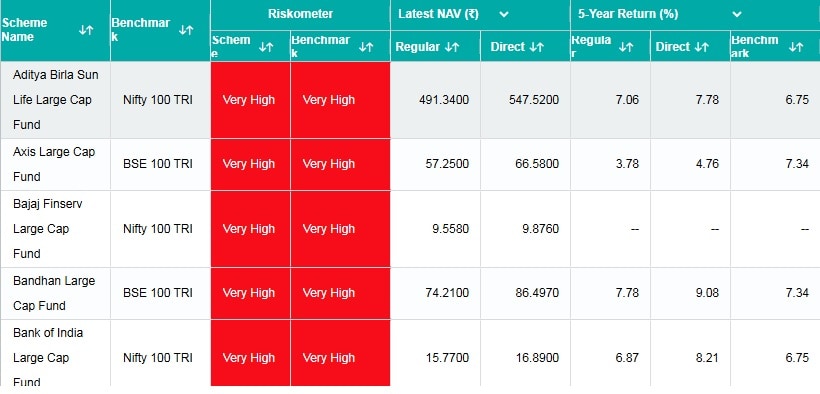Click the Riskometer header
The height and width of the screenshot is (394, 820).
pos(300,14)
